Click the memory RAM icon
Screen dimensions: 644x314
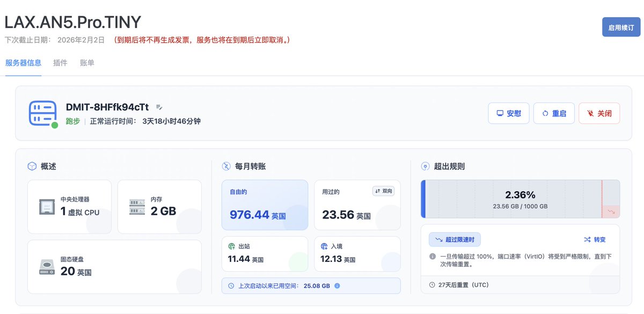tap(137, 207)
